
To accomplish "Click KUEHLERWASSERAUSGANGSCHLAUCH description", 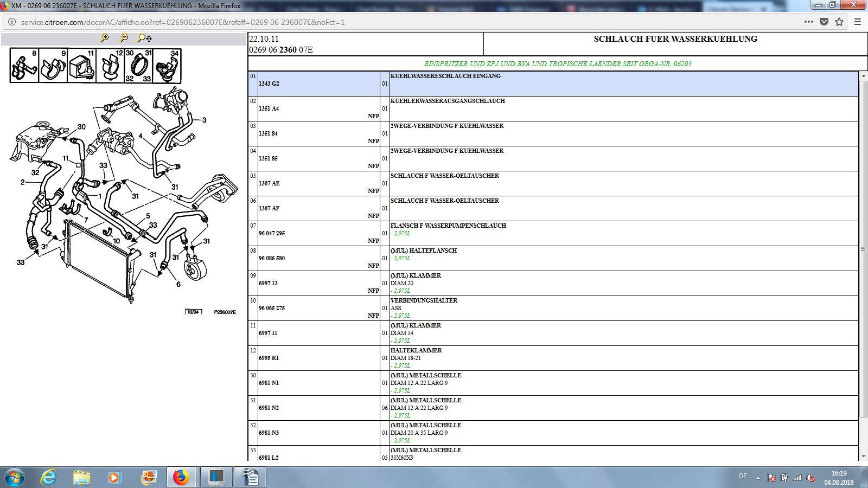I will 448,101.
